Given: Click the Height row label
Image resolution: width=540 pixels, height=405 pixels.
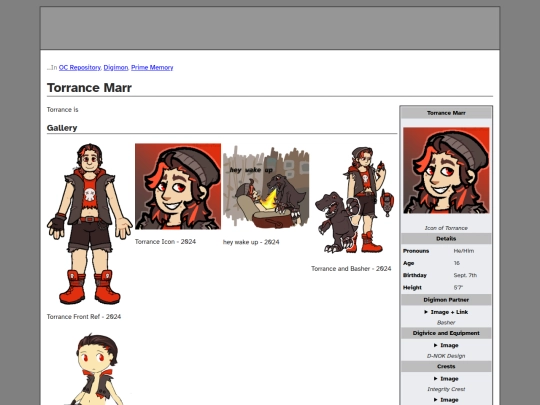Looking at the screenshot, I should pos(412,288).
